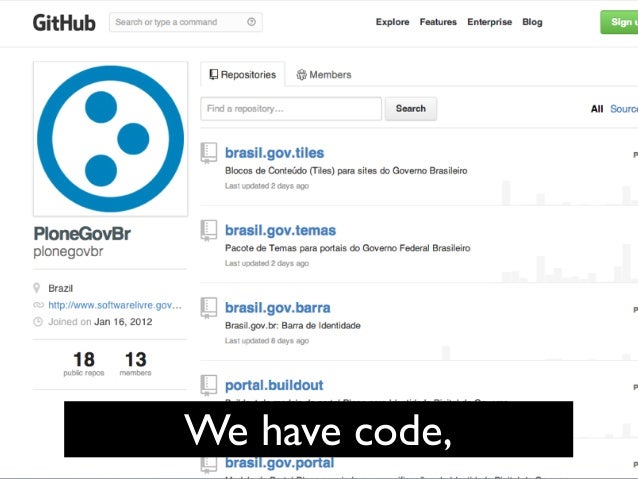The image size is (638, 479).
Task: Click the Search button for repositories
Action: coord(411,109)
